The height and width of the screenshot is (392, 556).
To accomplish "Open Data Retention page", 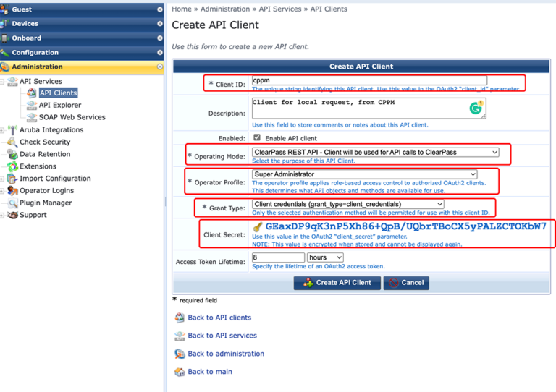I will (45, 154).
